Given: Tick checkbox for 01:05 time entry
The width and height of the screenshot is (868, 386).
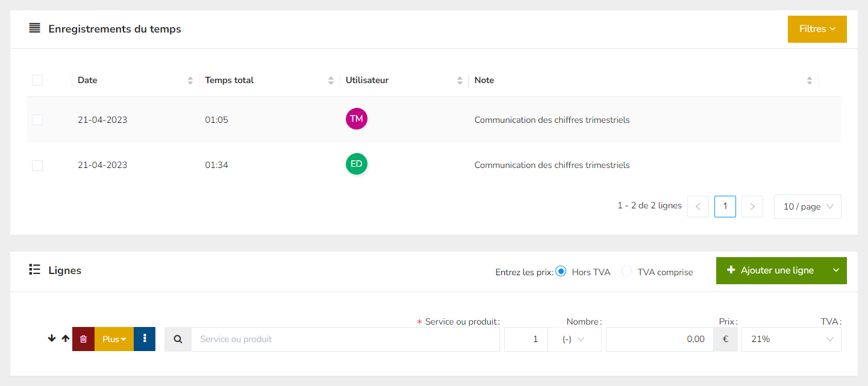Looking at the screenshot, I should click(x=37, y=120).
